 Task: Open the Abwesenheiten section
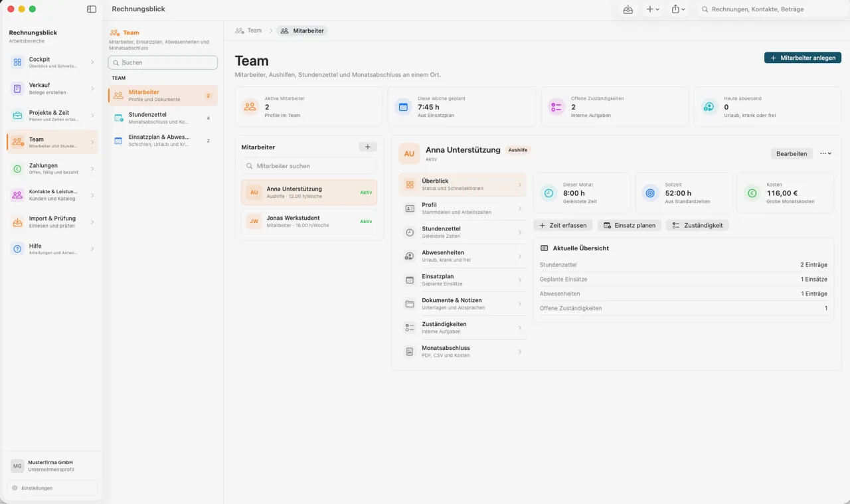[462, 256]
